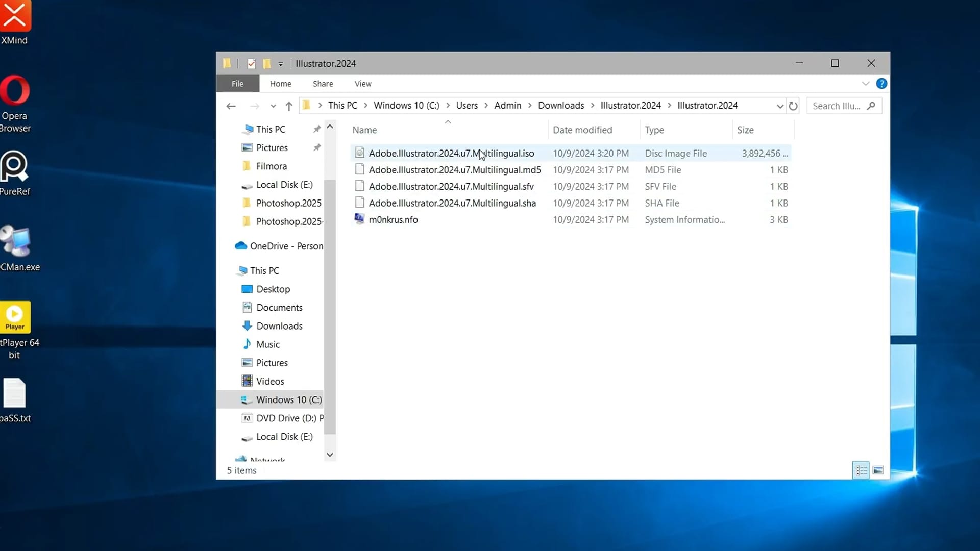
Task: Open pinned This PC in Quick access
Action: tap(271, 130)
